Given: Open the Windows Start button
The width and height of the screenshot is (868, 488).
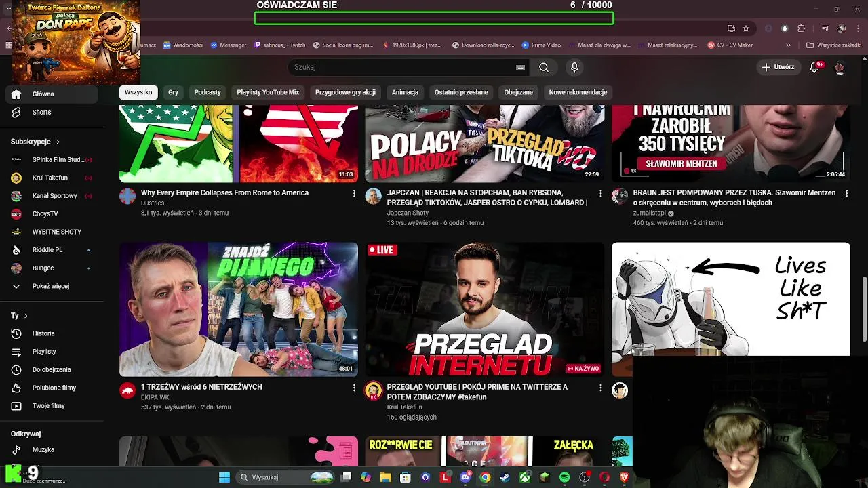Looking at the screenshot, I should (224, 477).
